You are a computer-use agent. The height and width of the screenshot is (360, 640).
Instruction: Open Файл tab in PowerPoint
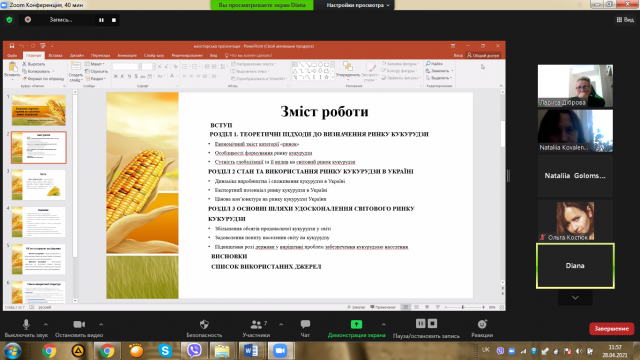[x=12, y=56]
